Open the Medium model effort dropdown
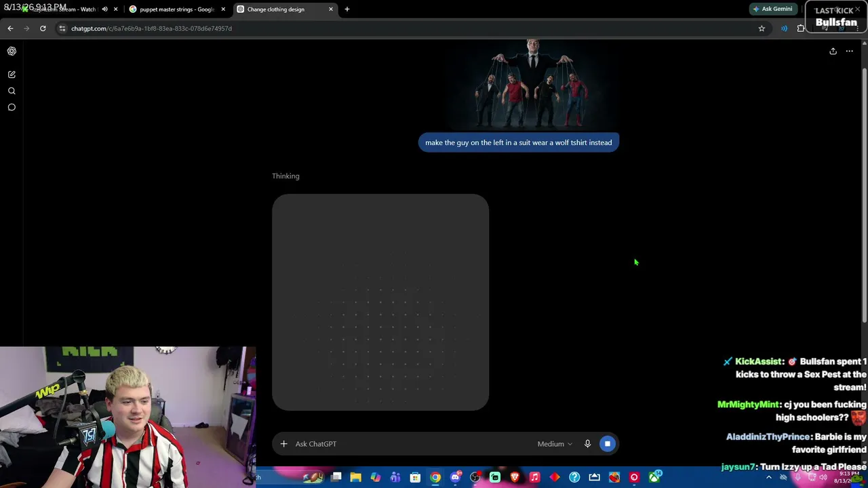Screen dimensions: 868x488 pyautogui.click(x=555, y=444)
